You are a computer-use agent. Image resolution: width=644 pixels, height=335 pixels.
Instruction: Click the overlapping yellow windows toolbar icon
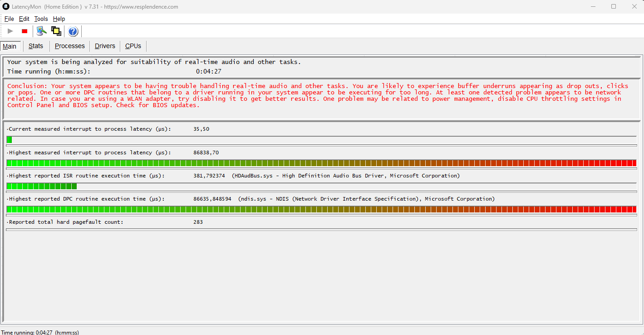point(56,31)
